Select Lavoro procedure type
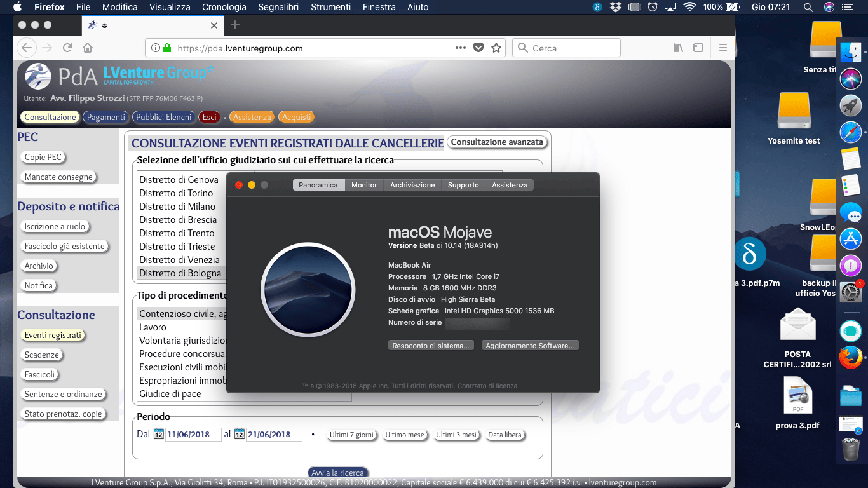The image size is (868, 488). click(153, 327)
